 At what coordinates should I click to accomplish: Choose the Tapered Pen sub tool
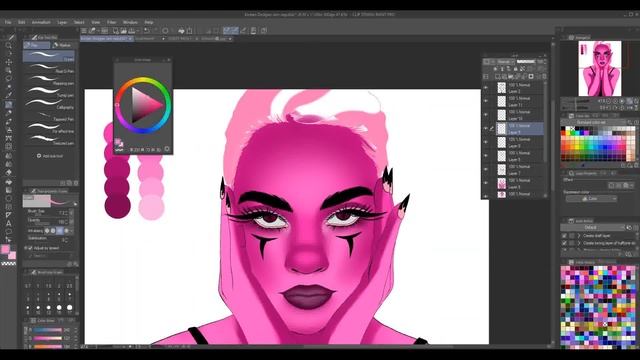[x=49, y=116]
